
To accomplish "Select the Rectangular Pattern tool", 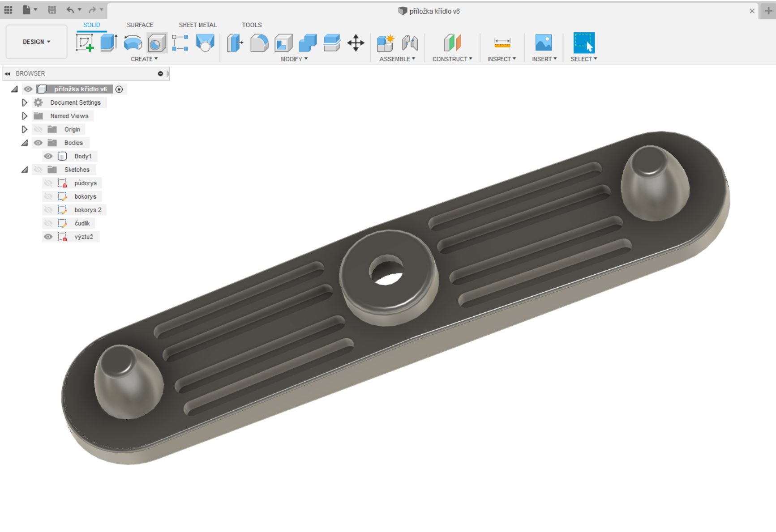I will coord(180,43).
